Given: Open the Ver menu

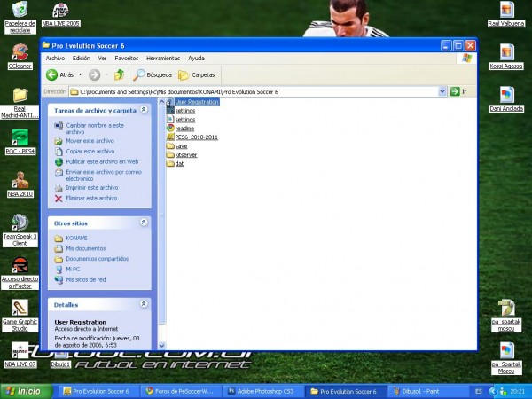Looking at the screenshot, I should 102,58.
